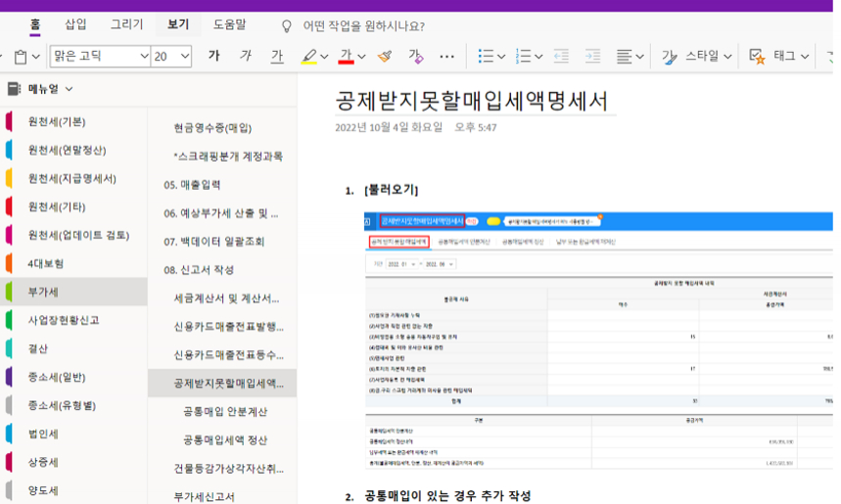Expand the font color arrow
841x504 pixels.
pyautogui.click(x=361, y=57)
